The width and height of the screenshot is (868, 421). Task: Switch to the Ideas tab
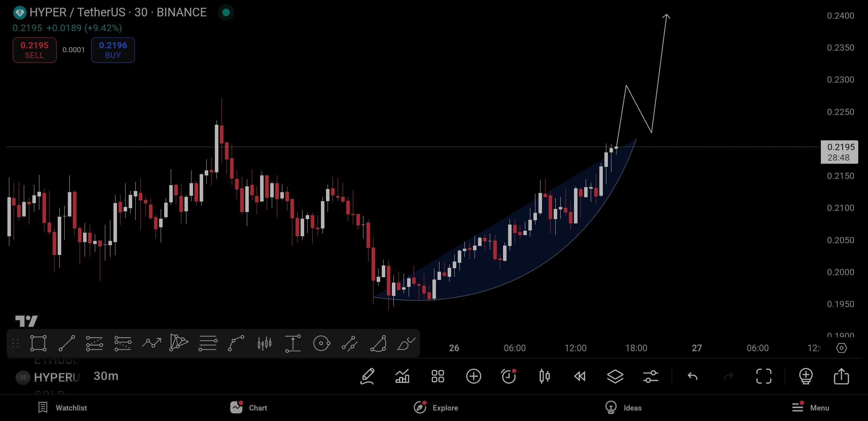[623, 408]
